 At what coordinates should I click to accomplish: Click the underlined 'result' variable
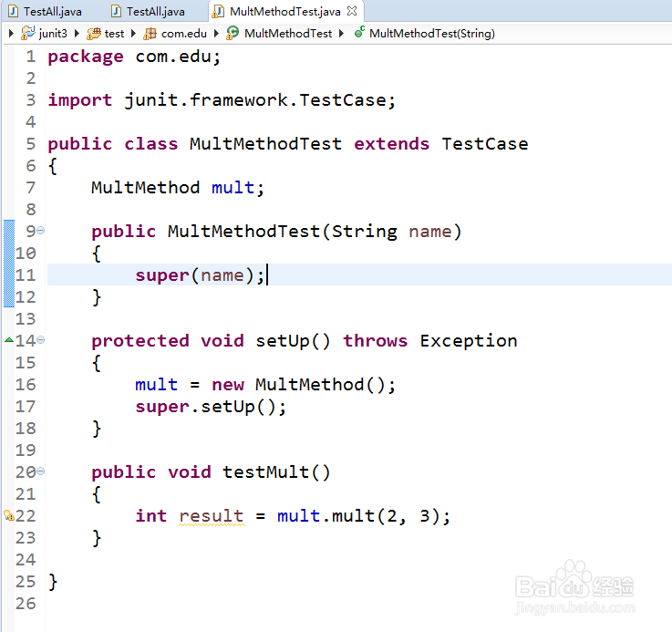(212, 516)
